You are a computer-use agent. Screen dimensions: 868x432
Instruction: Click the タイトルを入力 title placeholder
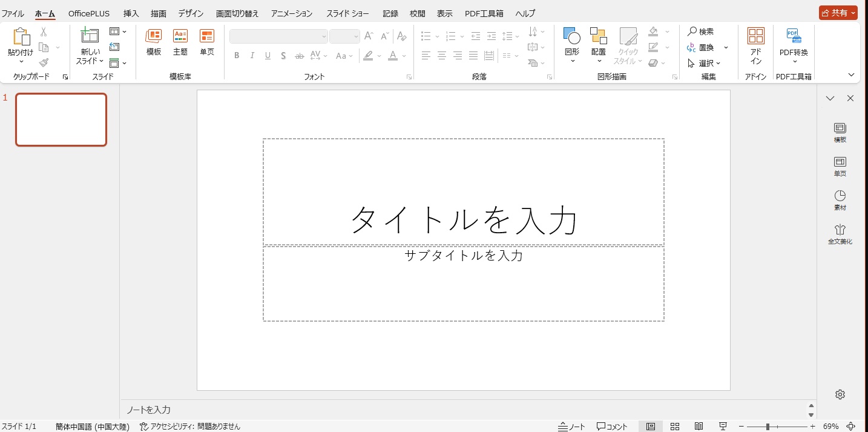(x=464, y=192)
